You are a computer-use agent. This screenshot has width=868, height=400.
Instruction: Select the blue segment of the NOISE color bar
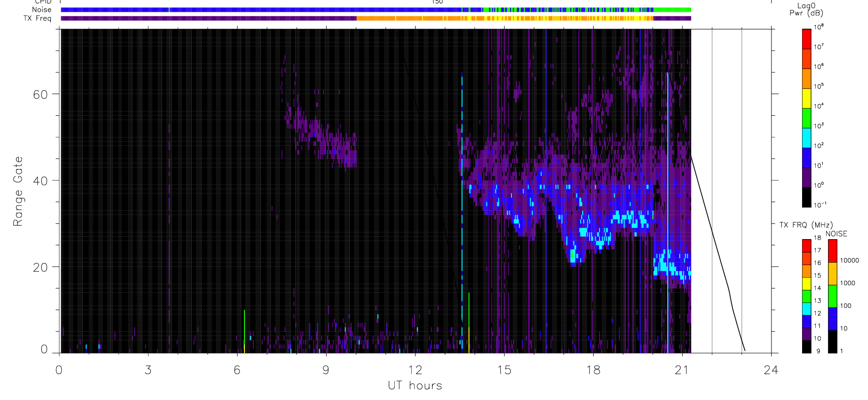tap(833, 319)
